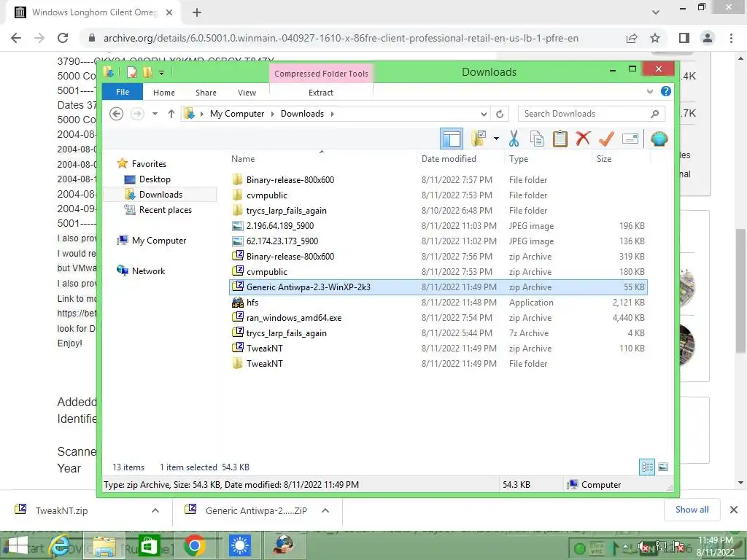
Task: Share this page icon in Chrome
Action: [632, 38]
